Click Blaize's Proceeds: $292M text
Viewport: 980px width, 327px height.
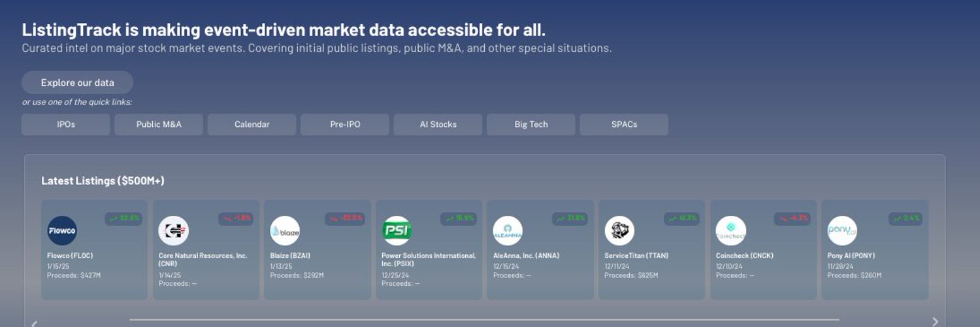click(x=297, y=275)
